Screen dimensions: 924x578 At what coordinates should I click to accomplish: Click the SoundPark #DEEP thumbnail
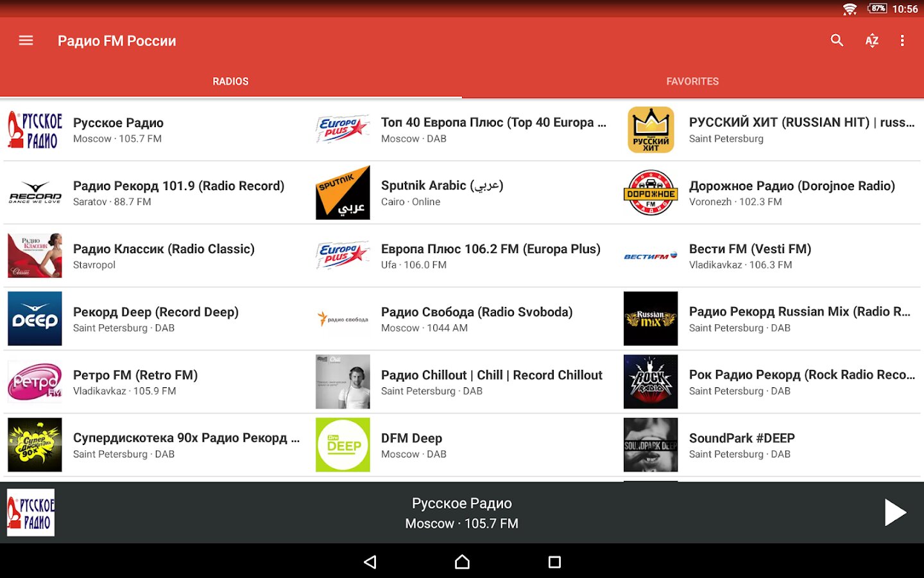[651, 444]
